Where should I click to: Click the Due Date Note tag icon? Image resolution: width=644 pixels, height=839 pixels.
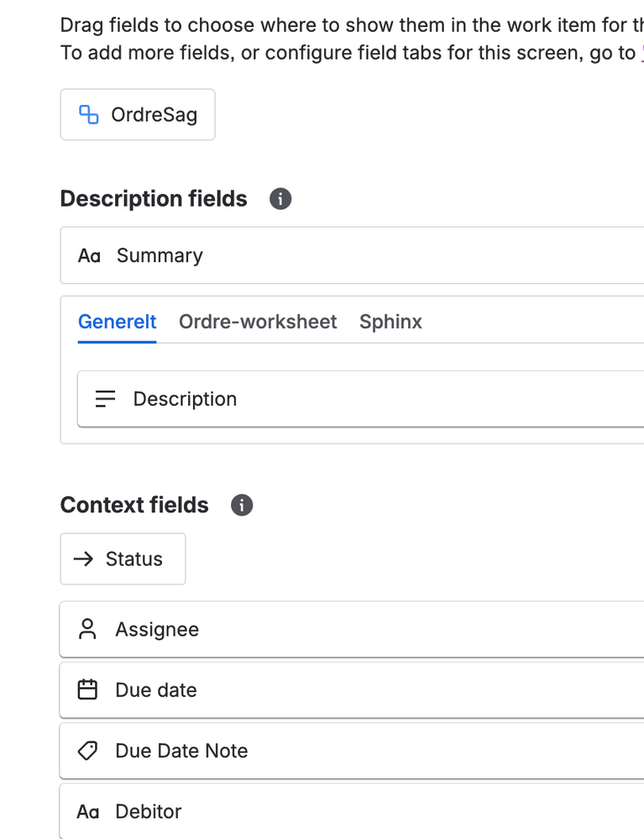(87, 751)
